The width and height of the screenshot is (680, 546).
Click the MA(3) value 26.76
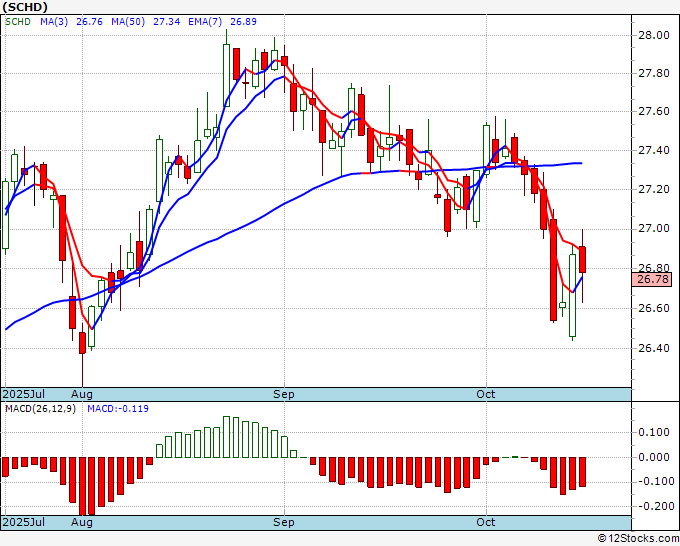tap(89, 22)
